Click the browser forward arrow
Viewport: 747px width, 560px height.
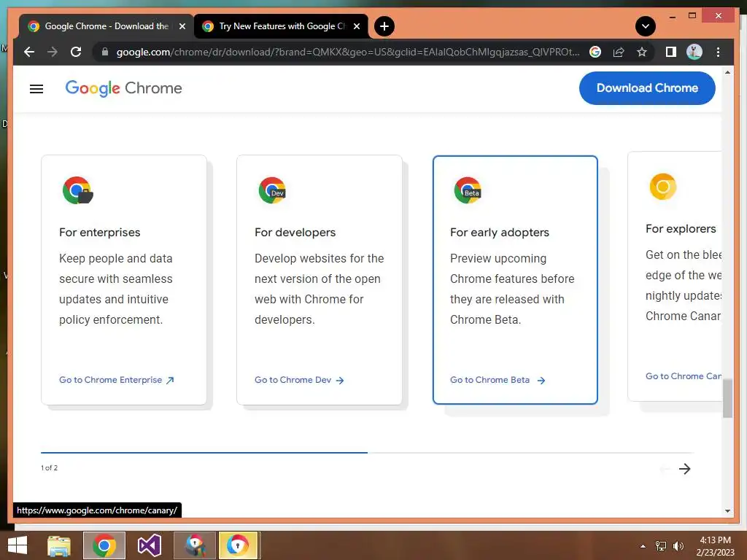(x=53, y=52)
